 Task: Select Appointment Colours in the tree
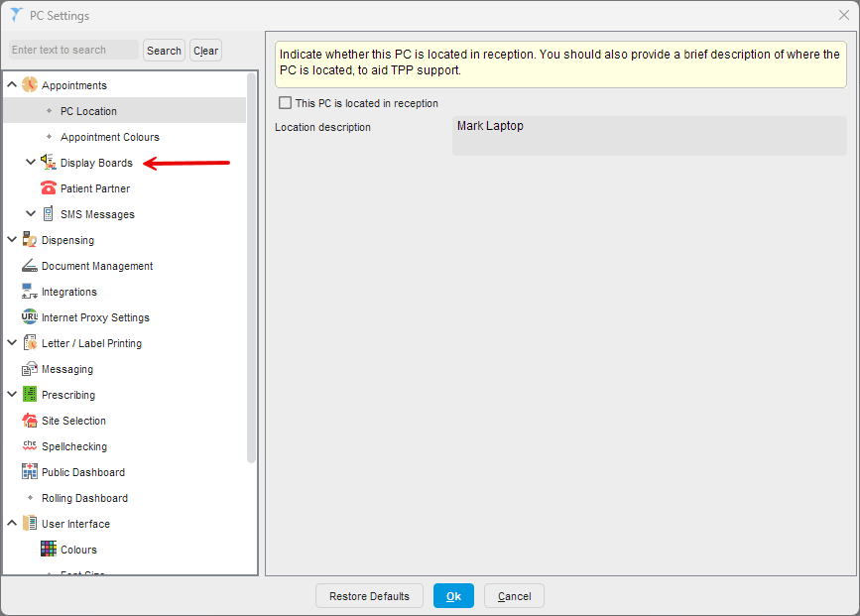pyautogui.click(x=109, y=137)
